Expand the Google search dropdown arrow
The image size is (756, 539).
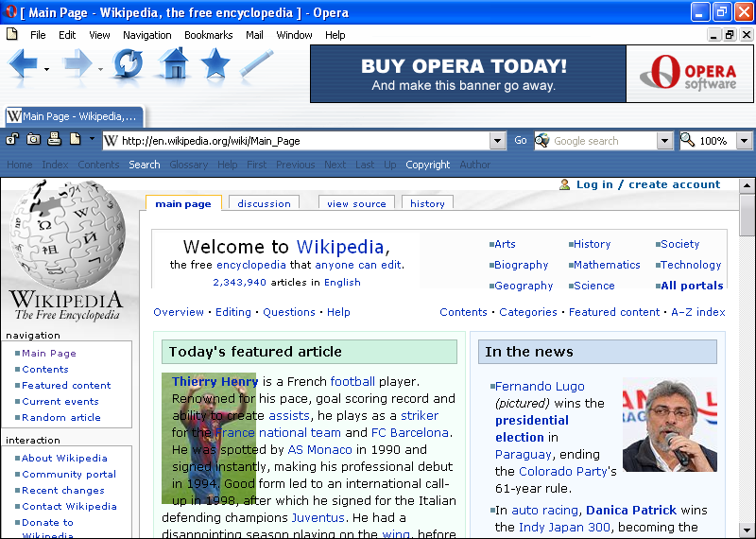tap(665, 141)
